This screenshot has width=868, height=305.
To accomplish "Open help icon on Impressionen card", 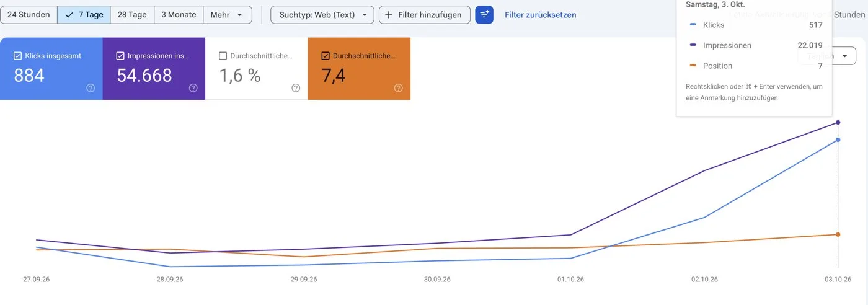I will pos(193,88).
